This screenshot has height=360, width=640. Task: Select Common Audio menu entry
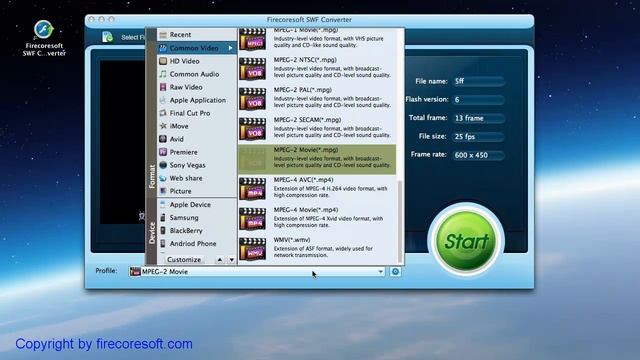click(x=197, y=74)
